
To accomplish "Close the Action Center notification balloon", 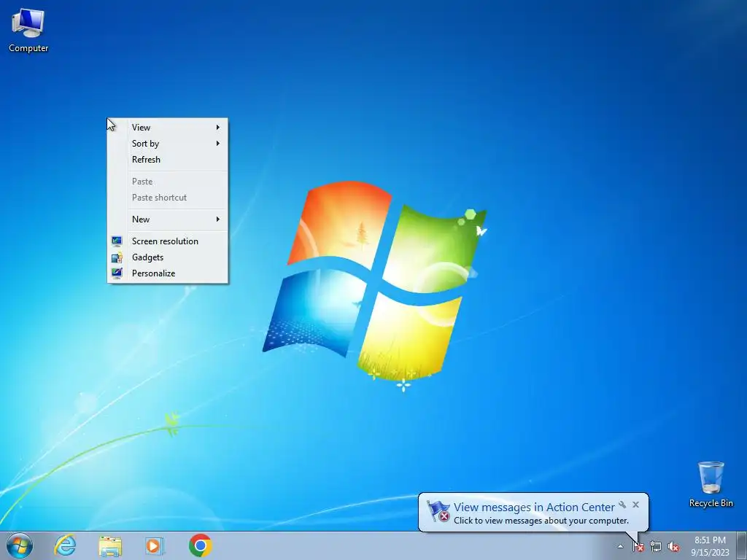I will click(x=635, y=505).
